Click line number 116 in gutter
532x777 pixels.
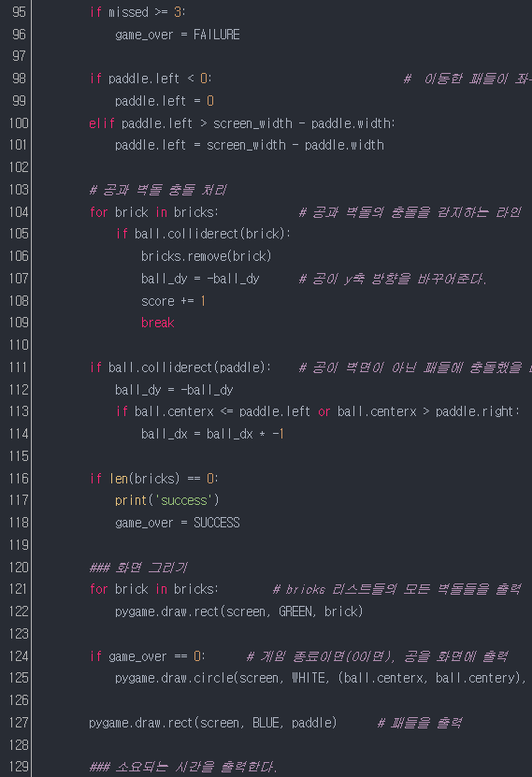tap(19, 478)
